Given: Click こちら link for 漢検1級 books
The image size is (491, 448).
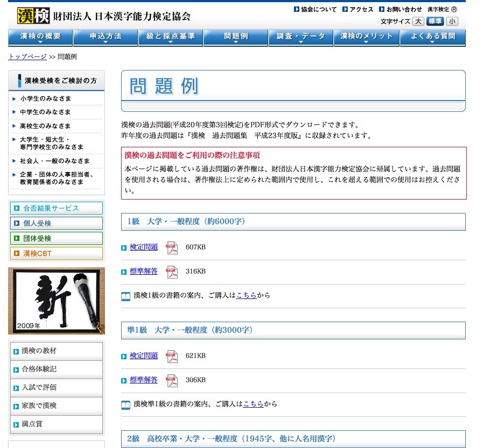Looking at the screenshot, I should click(246, 295).
